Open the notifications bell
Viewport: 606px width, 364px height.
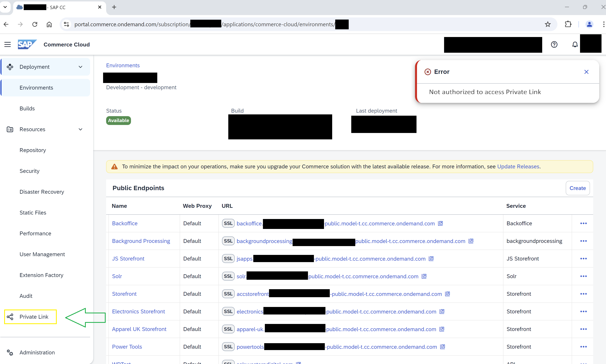click(575, 44)
